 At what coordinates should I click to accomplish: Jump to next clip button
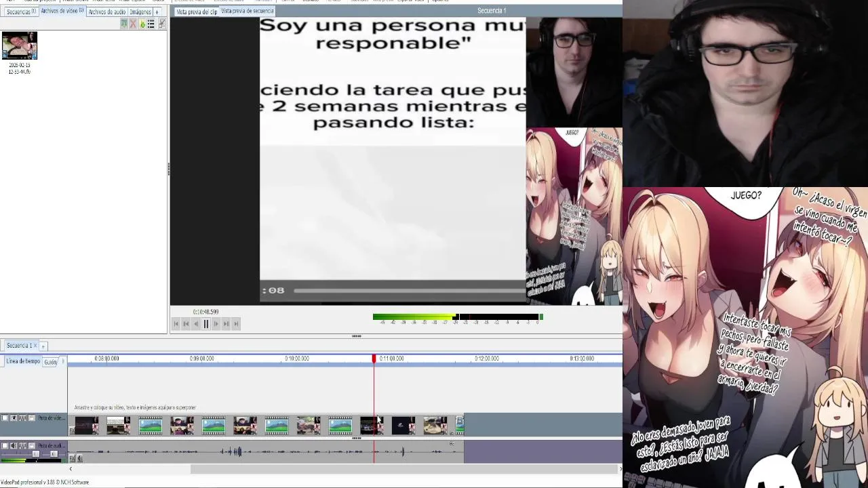(x=226, y=324)
